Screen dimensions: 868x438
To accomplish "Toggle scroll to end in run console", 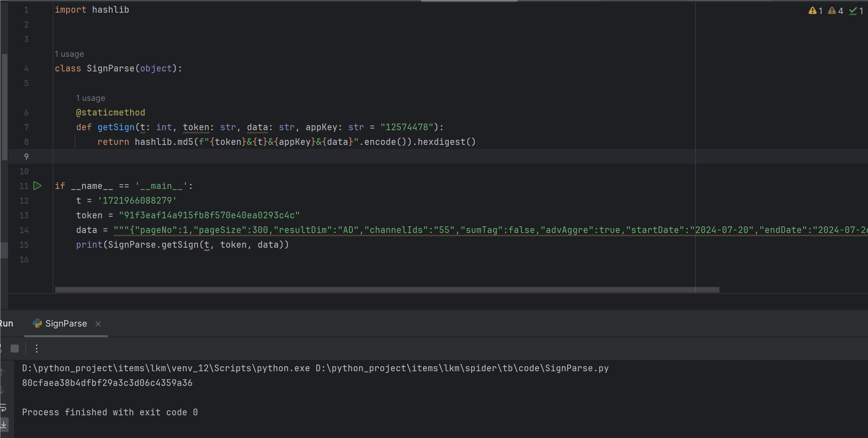I will coord(3,424).
